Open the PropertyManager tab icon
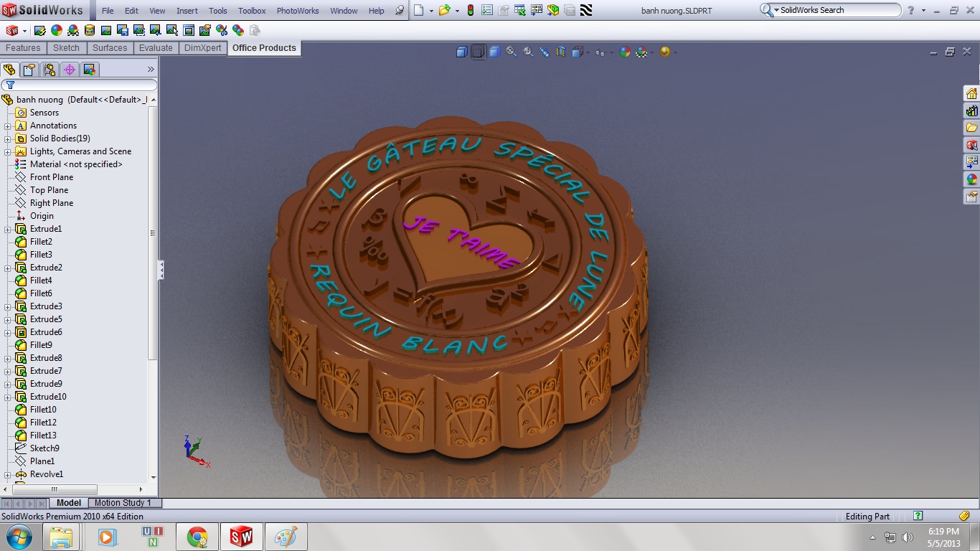980x551 pixels. click(29, 70)
